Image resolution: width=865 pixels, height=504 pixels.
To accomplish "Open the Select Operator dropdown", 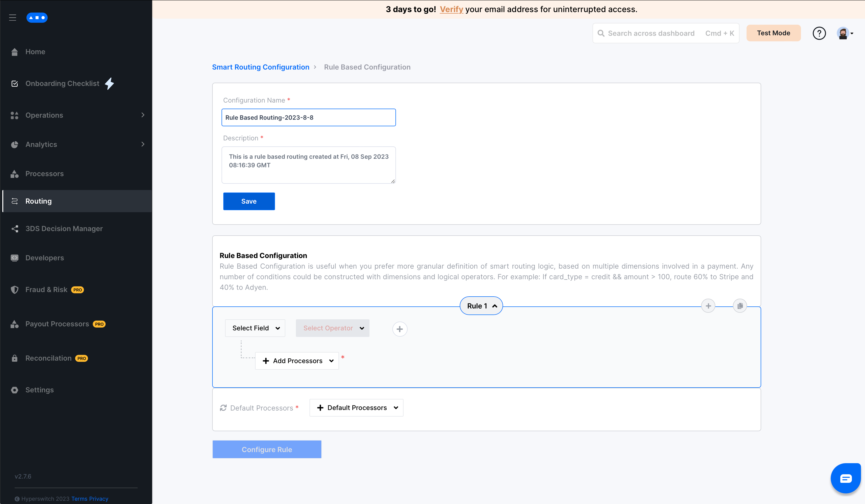I will click(332, 328).
